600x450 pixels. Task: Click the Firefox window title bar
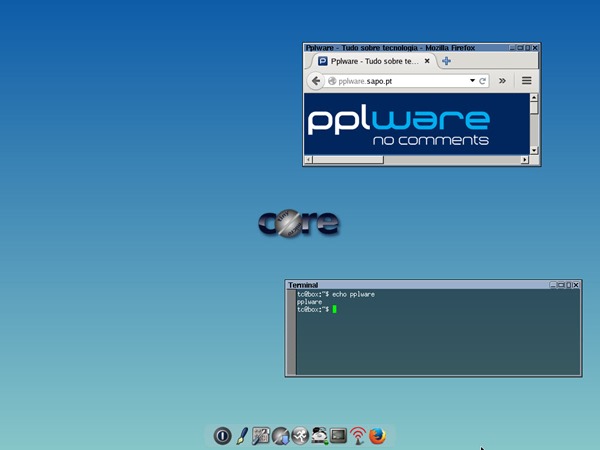pos(406,48)
